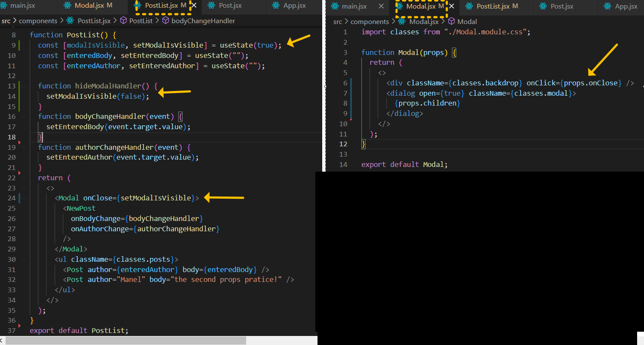
Task: Click components breadcrumb in left editor
Action: (x=38, y=21)
